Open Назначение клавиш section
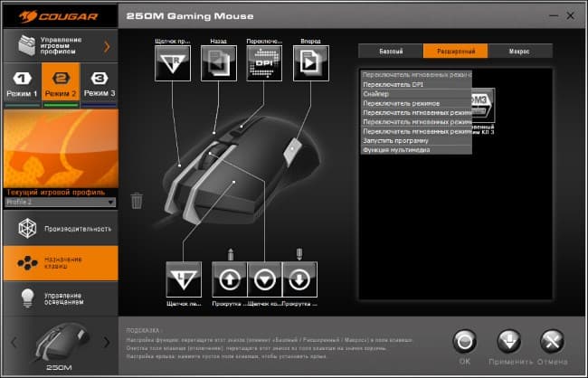This screenshot has width=588, height=378. 61,263
